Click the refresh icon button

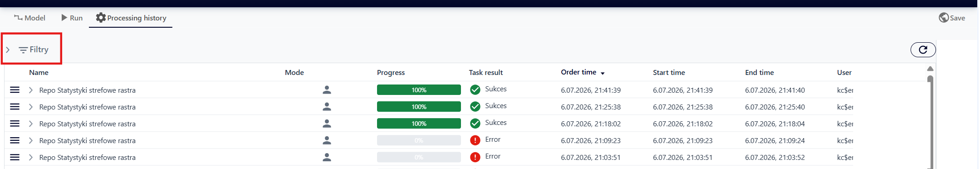923,50
